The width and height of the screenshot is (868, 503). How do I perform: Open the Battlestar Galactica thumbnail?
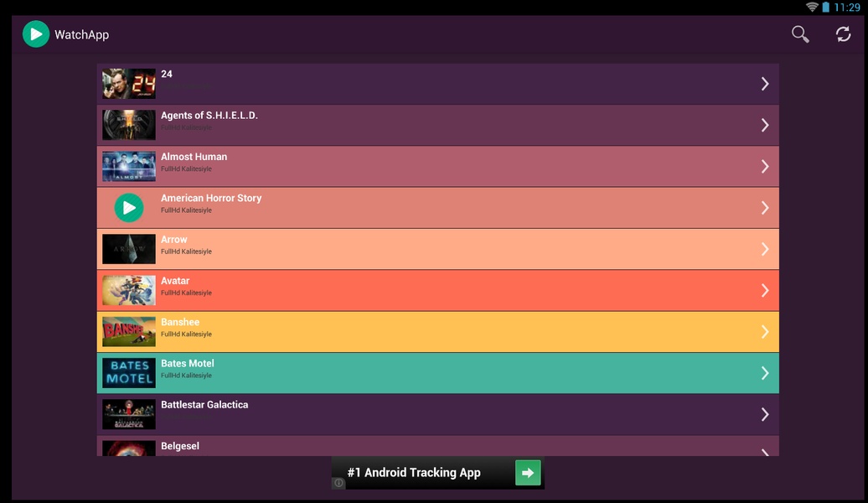click(x=129, y=414)
